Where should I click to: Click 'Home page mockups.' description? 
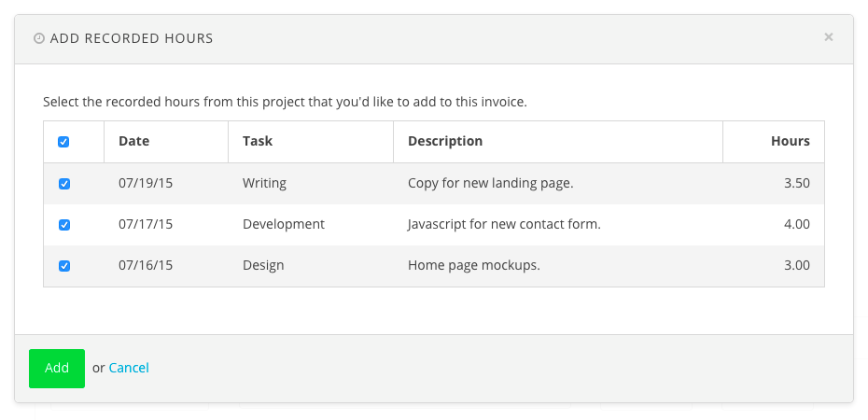click(474, 265)
